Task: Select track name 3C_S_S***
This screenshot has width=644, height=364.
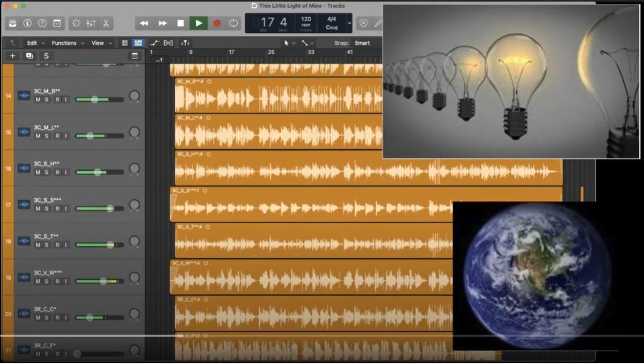Action: [x=48, y=200]
